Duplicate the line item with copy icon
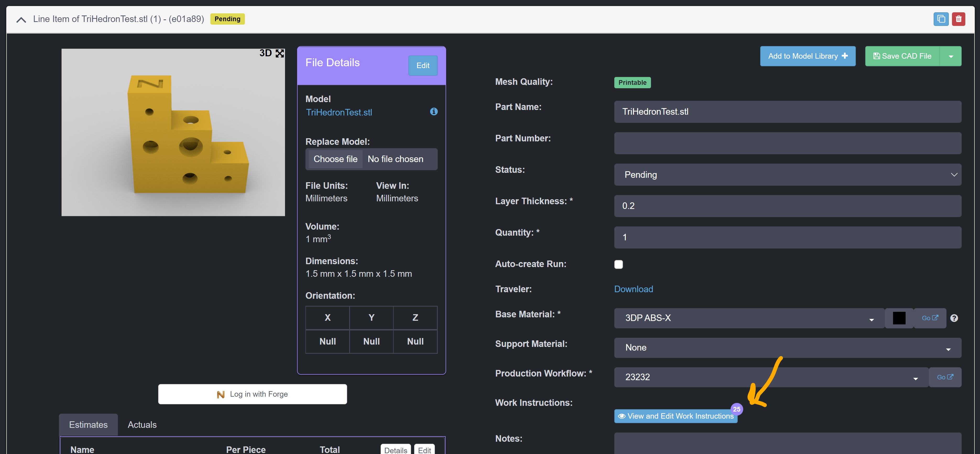 click(941, 19)
